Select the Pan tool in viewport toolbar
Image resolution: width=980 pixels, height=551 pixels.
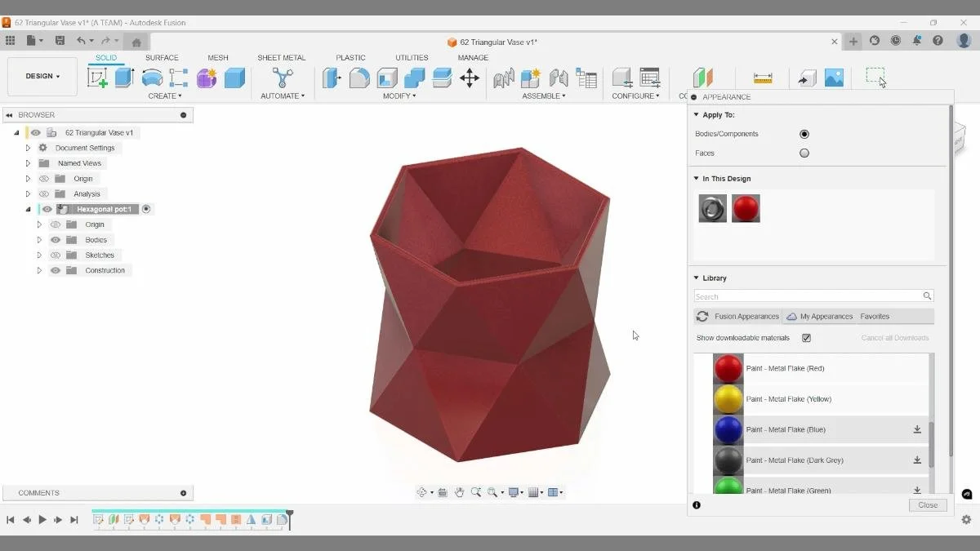(461, 491)
